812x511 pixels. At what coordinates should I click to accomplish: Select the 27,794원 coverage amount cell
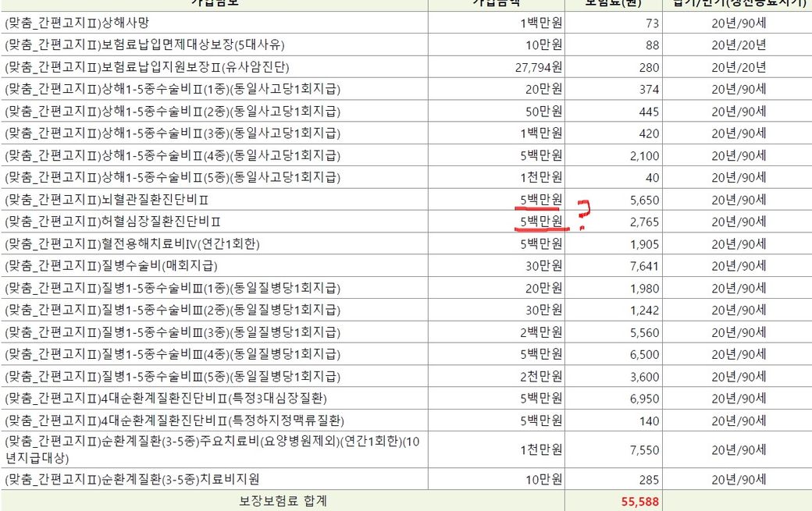pos(538,67)
